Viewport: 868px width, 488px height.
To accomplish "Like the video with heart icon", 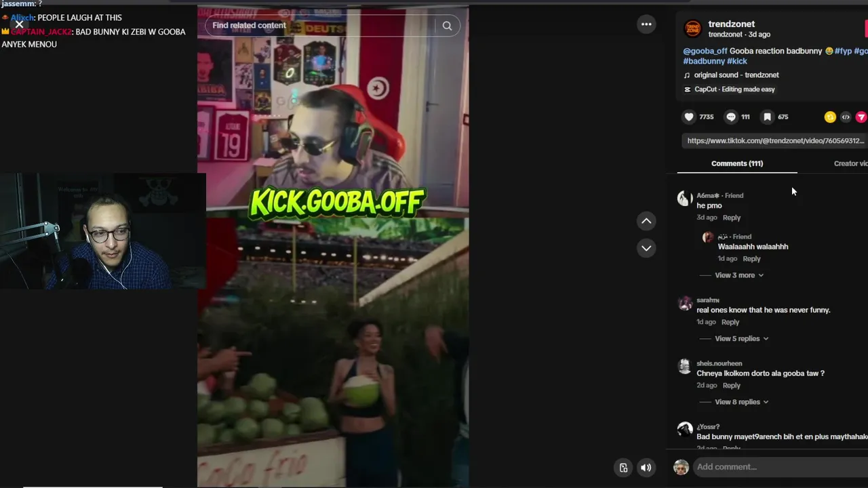I will [689, 117].
